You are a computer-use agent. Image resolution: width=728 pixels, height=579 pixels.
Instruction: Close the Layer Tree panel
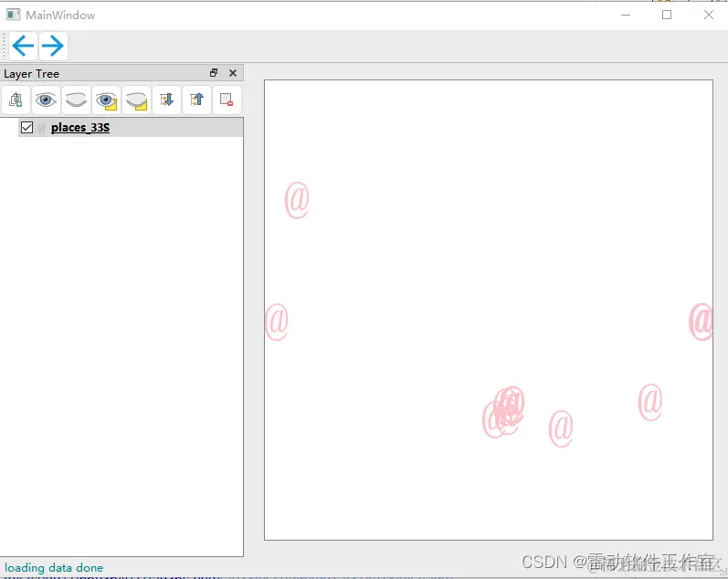pos(233,73)
